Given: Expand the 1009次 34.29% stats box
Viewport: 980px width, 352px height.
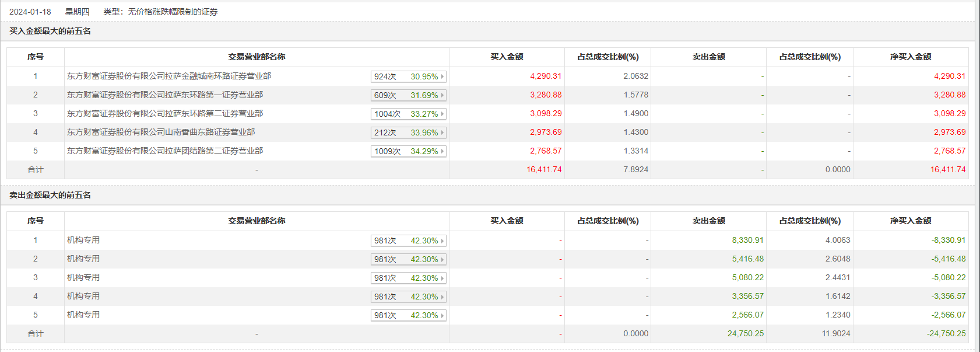Looking at the screenshot, I should tap(409, 151).
